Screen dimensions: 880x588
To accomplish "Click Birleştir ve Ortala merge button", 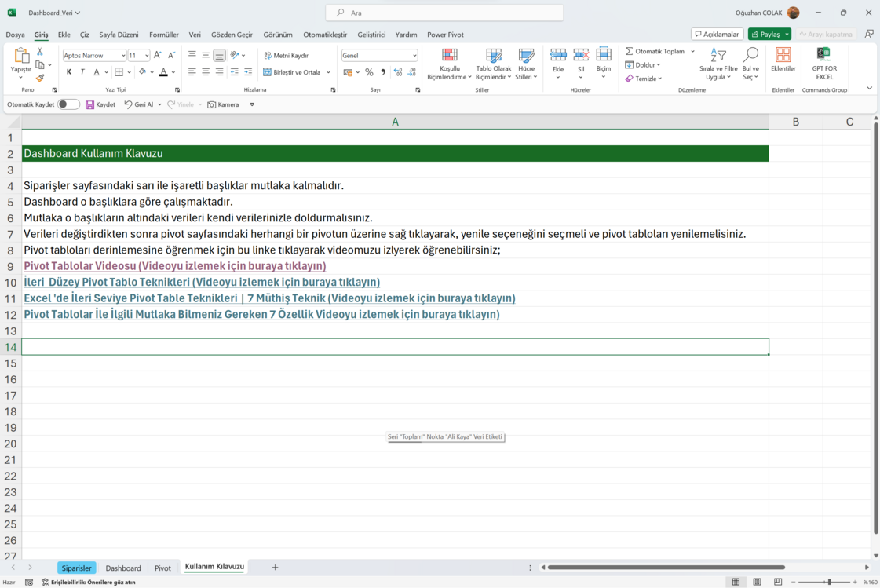I will tap(292, 71).
